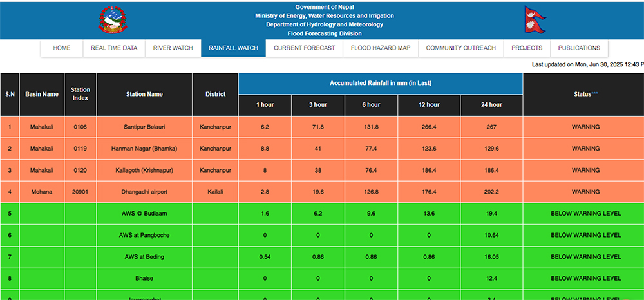The image size is (644, 300).
Task: Click the Status column header asterisks
Action: tap(595, 93)
